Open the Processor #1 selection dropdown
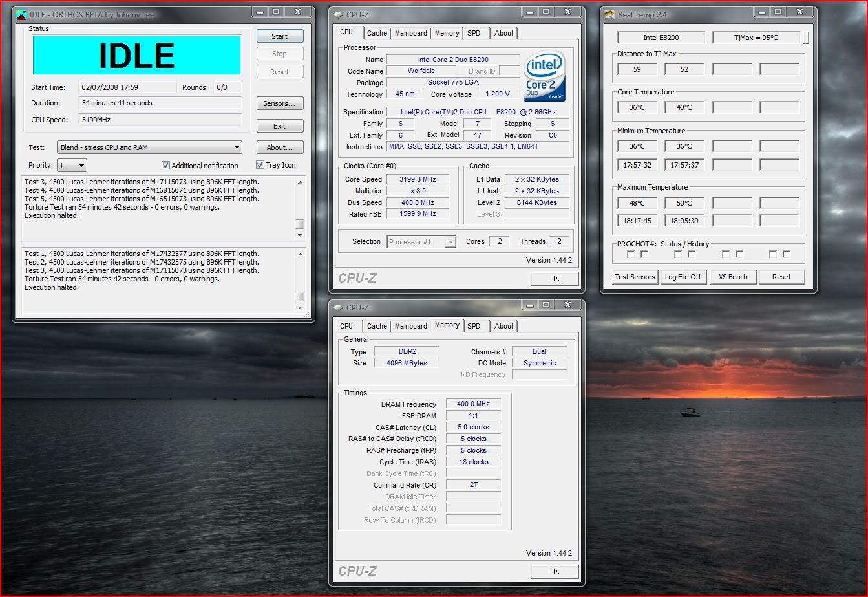Image resolution: width=868 pixels, height=597 pixels. (x=423, y=242)
